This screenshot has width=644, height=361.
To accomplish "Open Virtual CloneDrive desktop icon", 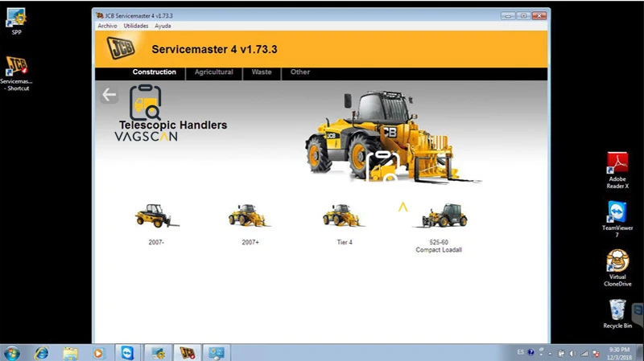I will click(x=617, y=268).
